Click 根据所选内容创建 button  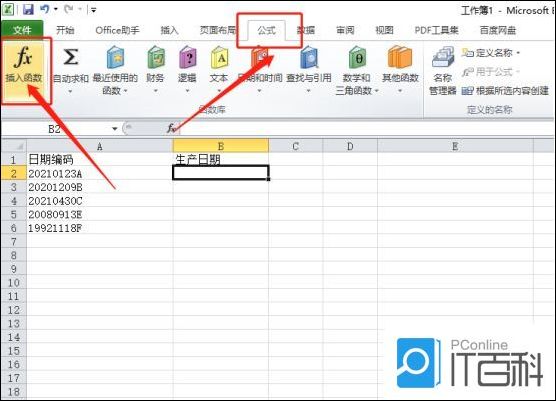coord(505,91)
